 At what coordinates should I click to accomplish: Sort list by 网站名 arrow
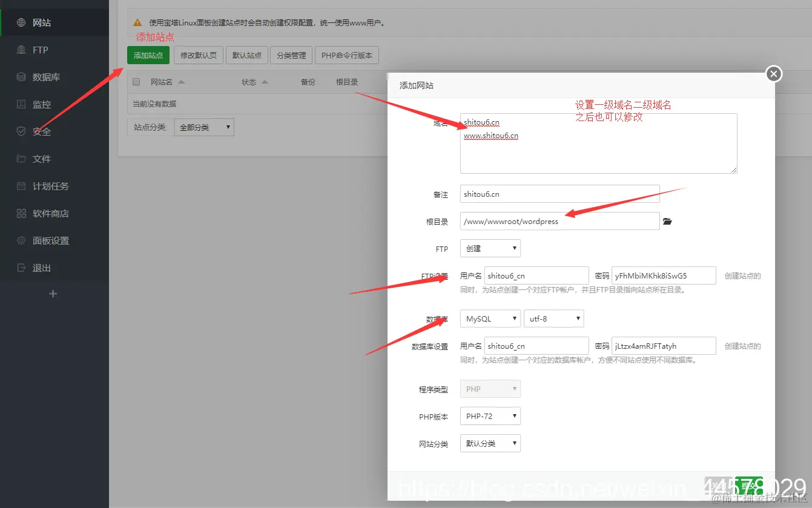point(181,82)
